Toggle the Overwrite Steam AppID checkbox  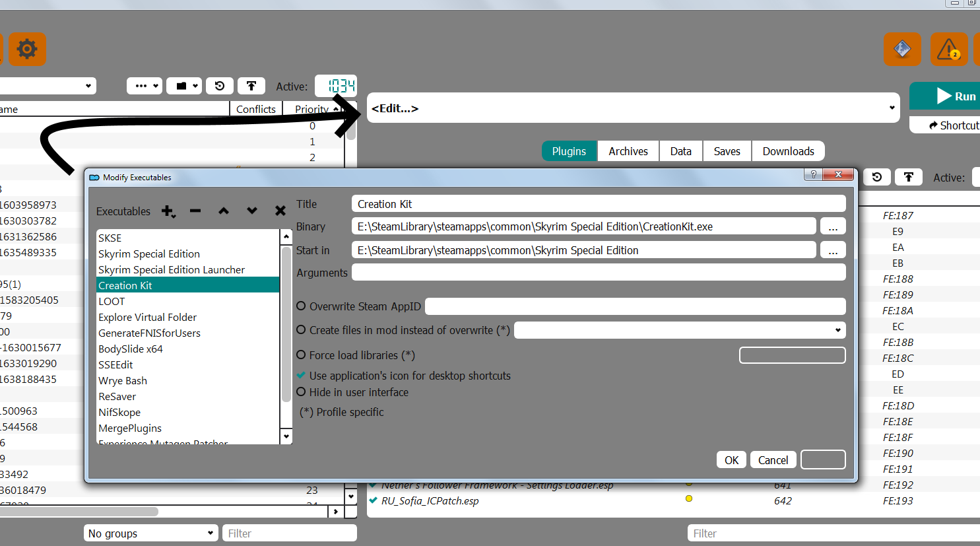[x=301, y=306]
